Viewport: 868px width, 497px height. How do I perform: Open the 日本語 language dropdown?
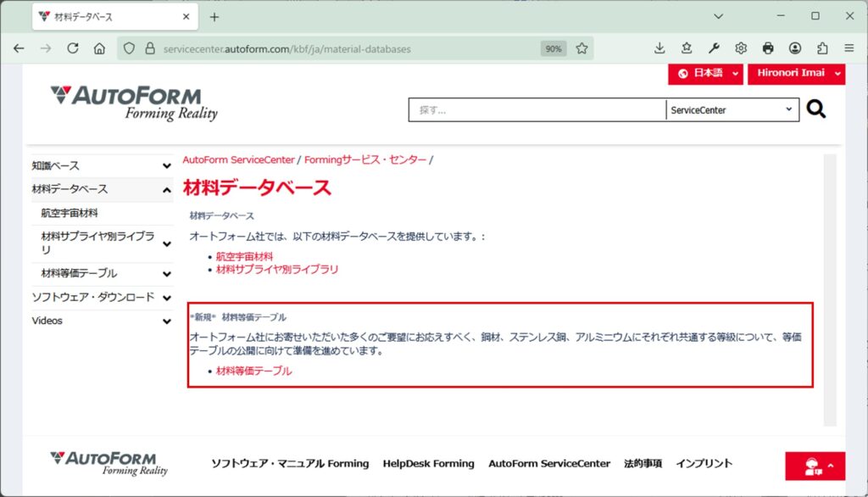click(x=705, y=74)
